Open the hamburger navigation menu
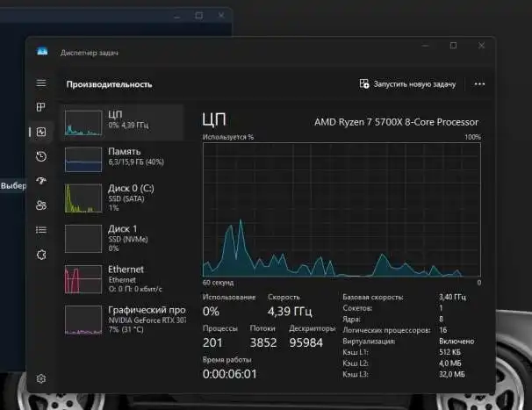532x410 pixels. pyautogui.click(x=41, y=83)
